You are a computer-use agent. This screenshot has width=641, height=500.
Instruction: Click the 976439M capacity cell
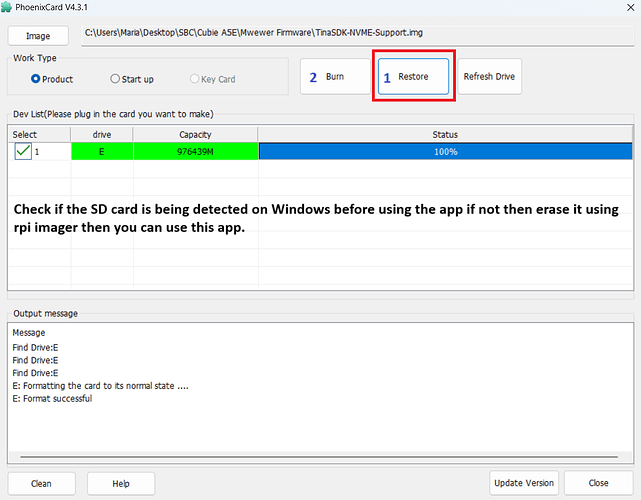[x=196, y=152]
